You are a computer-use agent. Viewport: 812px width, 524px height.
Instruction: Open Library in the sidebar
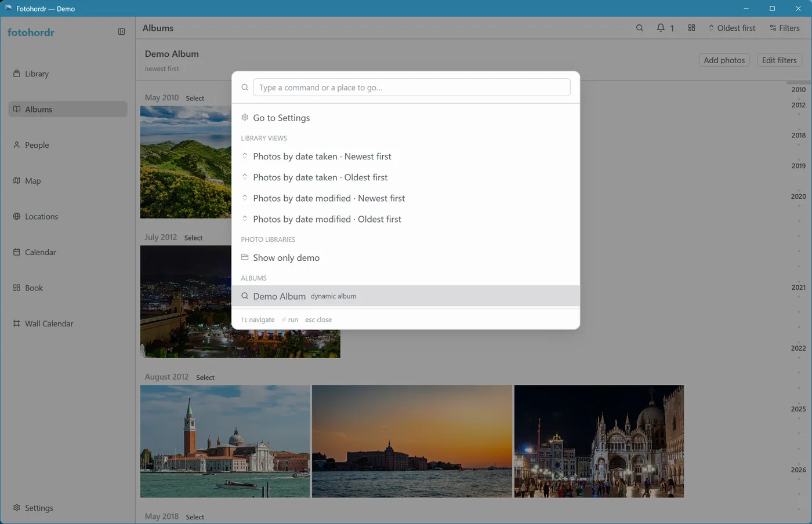pos(68,74)
